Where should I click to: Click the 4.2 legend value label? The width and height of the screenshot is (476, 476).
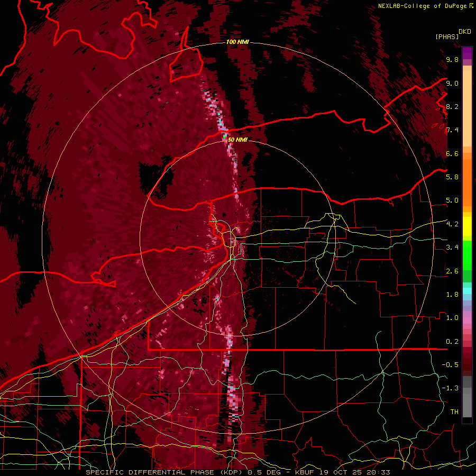coord(452,224)
